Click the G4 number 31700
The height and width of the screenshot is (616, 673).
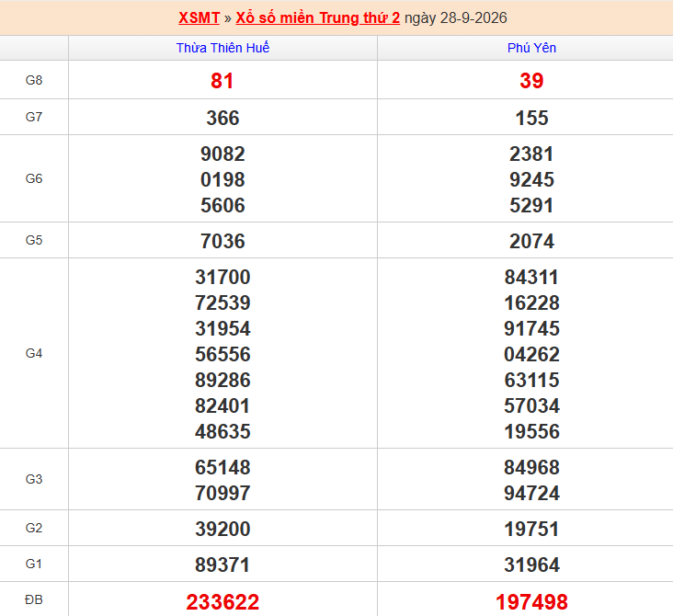point(222,278)
